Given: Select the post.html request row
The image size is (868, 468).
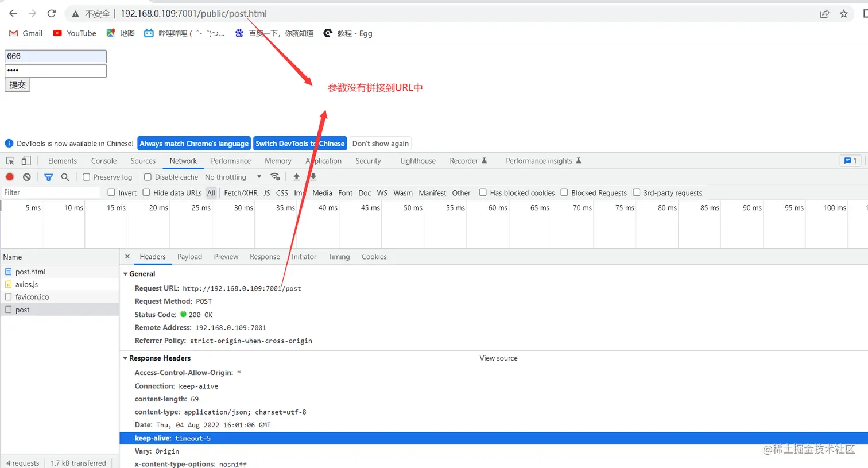Looking at the screenshot, I should 60,272.
